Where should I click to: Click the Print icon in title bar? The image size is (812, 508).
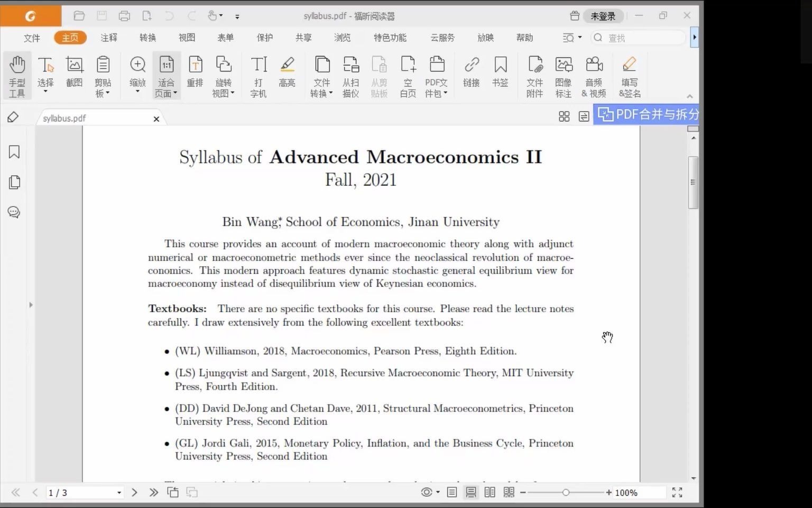(124, 16)
